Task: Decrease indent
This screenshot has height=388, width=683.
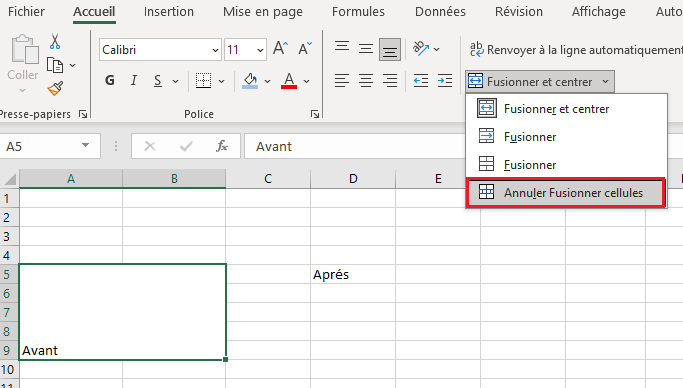Action: pos(421,81)
